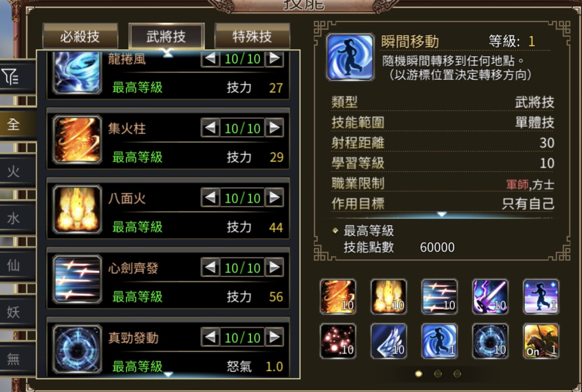Select the purple lightning sword quick-slot icon
Viewport: 582px width, 392px height.
(x=490, y=297)
